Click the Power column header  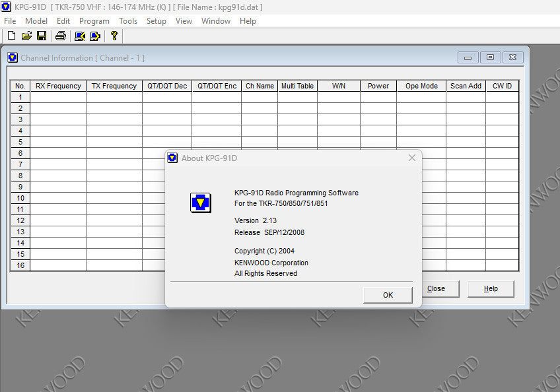tap(378, 86)
